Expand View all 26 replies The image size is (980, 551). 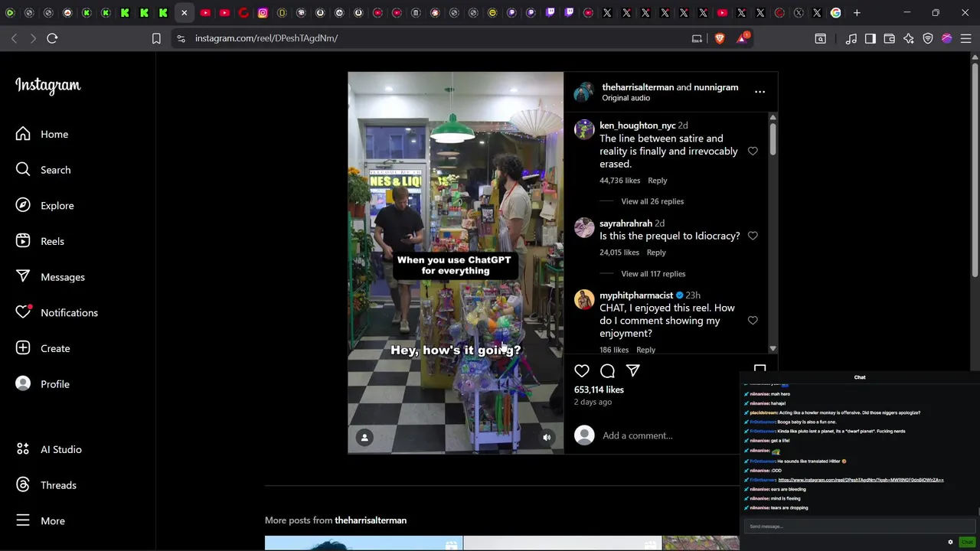(x=652, y=201)
